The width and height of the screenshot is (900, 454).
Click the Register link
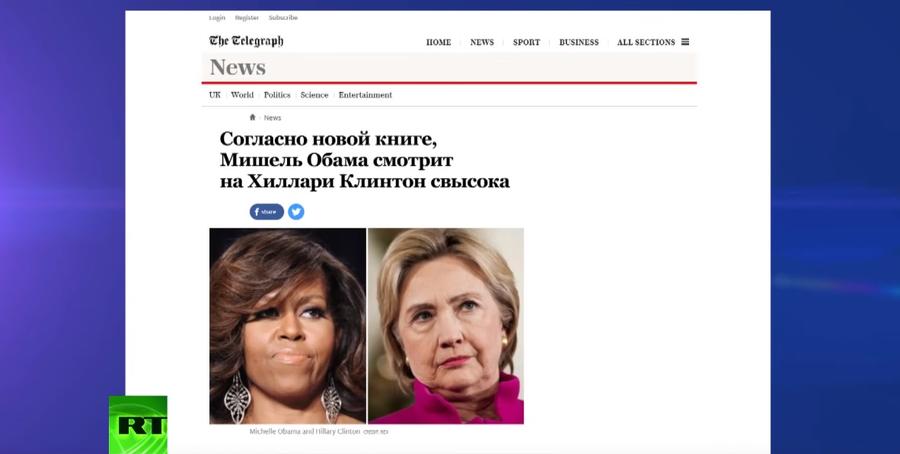pyautogui.click(x=247, y=18)
